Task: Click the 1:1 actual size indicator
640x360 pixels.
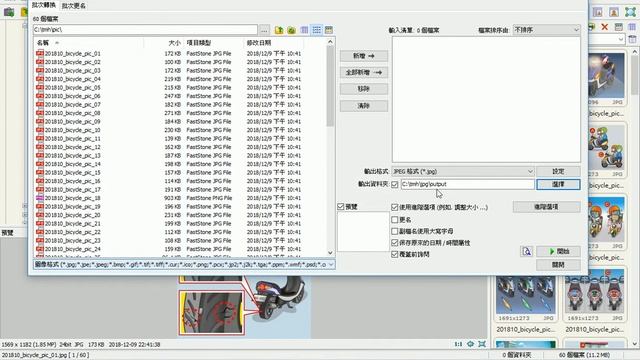Action: tap(458, 344)
